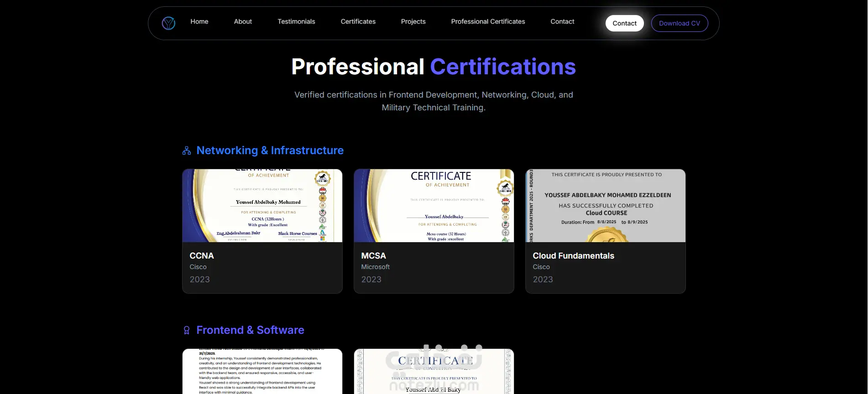Click the Networking & Infrastructure section icon
Viewport: 868px width, 394px height.
point(187,150)
